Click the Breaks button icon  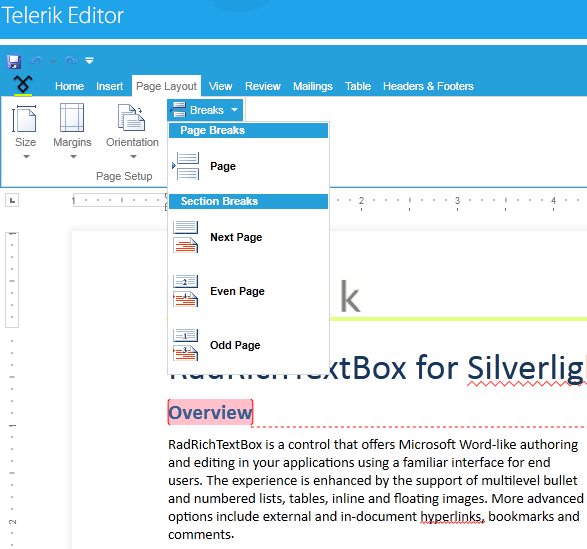point(178,110)
